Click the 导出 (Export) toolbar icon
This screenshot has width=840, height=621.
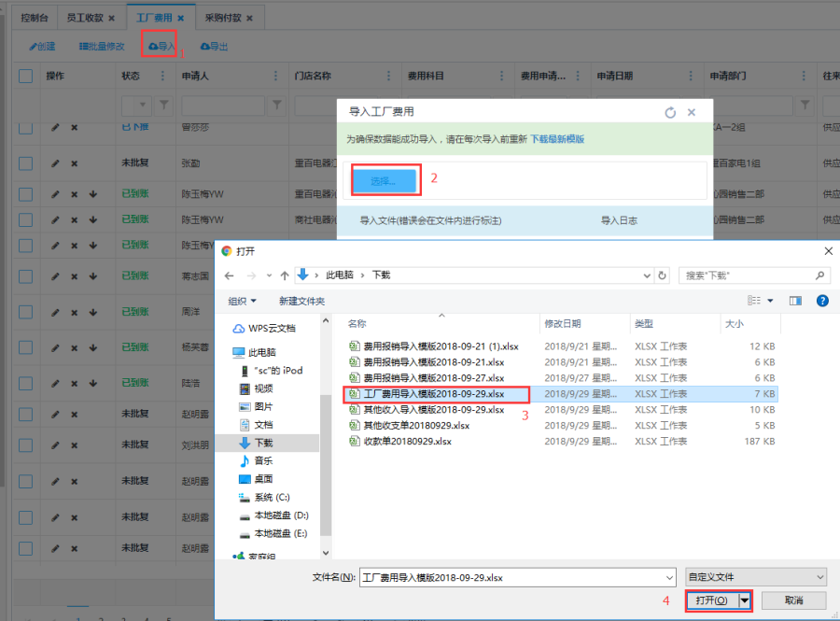214,46
